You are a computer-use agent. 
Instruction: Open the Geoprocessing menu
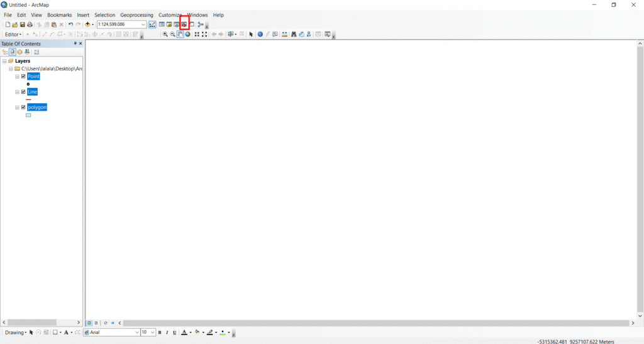[136, 14]
